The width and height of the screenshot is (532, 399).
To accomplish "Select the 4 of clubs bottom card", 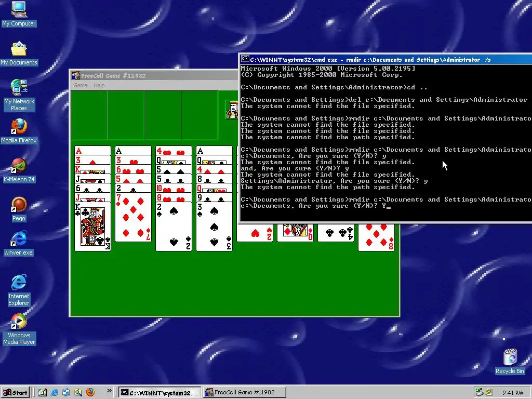I will [336, 233].
